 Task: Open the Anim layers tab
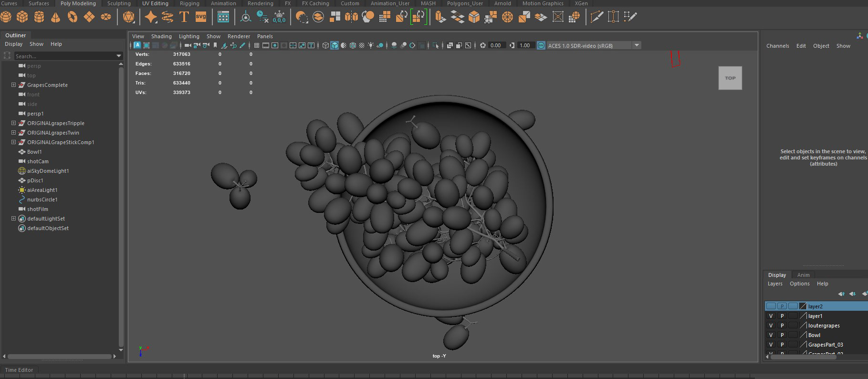tap(803, 275)
